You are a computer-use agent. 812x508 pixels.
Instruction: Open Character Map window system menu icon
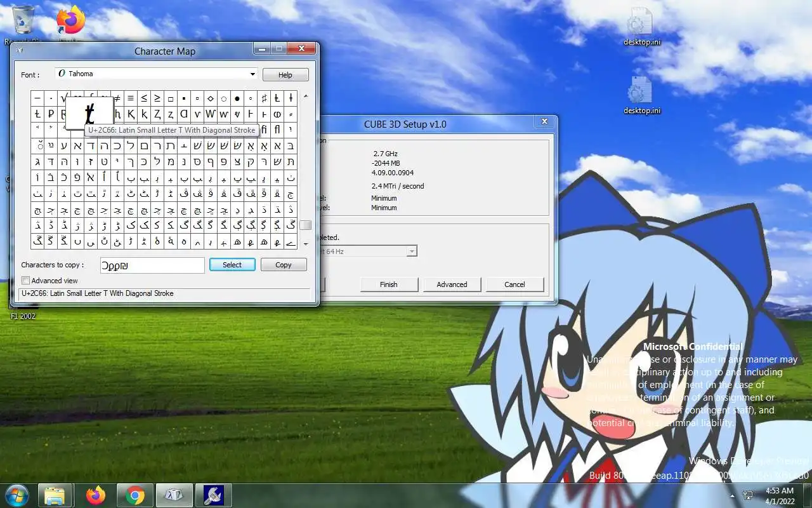point(20,51)
